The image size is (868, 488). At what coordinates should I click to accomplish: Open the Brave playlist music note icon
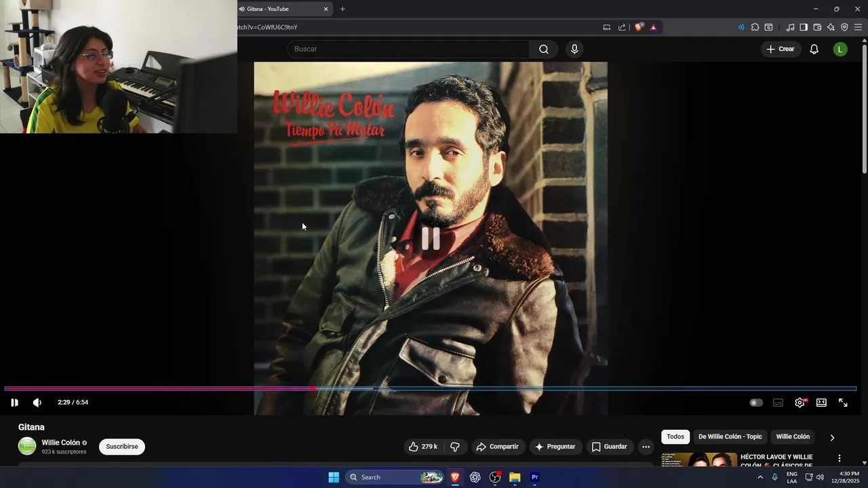coord(790,27)
